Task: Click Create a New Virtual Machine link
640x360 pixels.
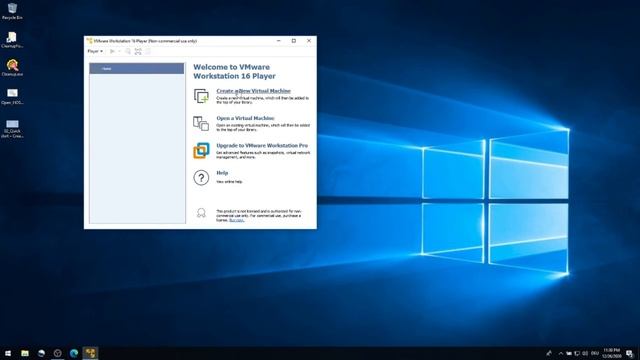Action: click(x=253, y=91)
